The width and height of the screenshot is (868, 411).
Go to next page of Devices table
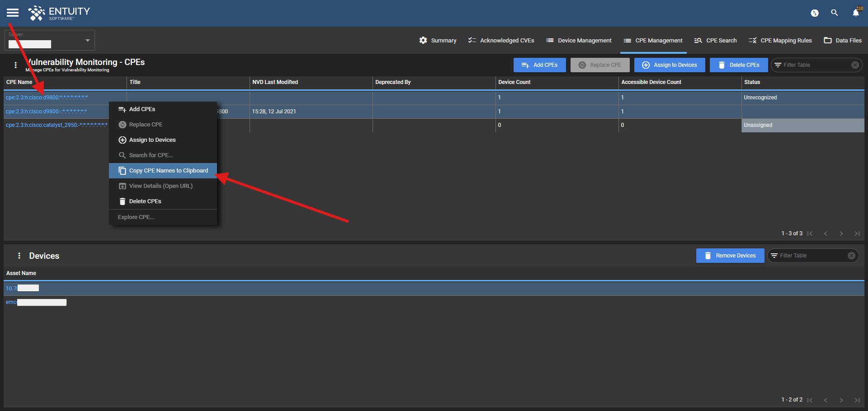pos(841,400)
